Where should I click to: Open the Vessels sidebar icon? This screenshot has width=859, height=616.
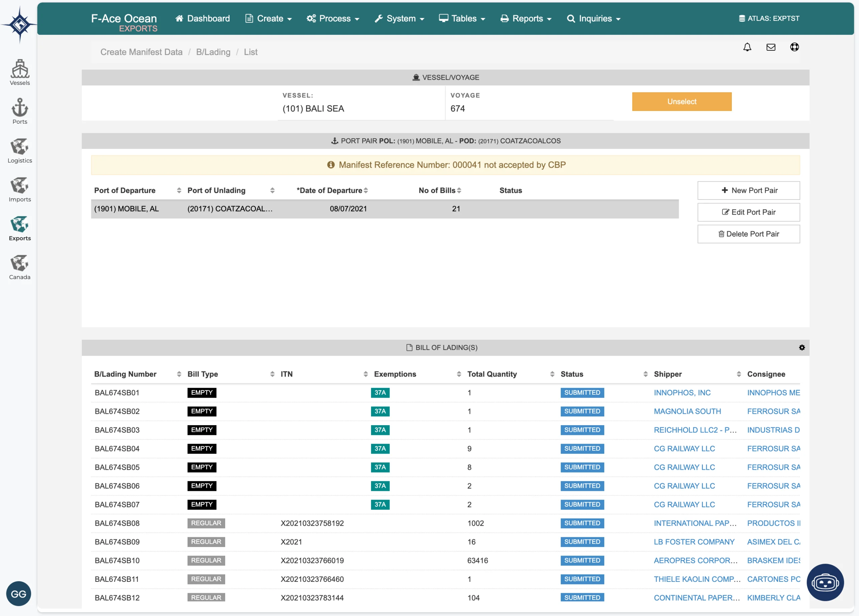click(20, 72)
